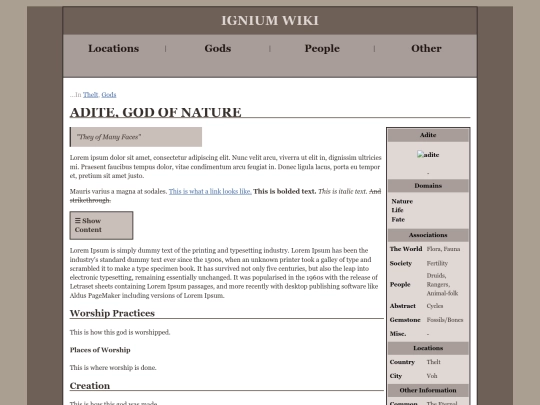Click 'This is where worship is done.'

[113, 368]
